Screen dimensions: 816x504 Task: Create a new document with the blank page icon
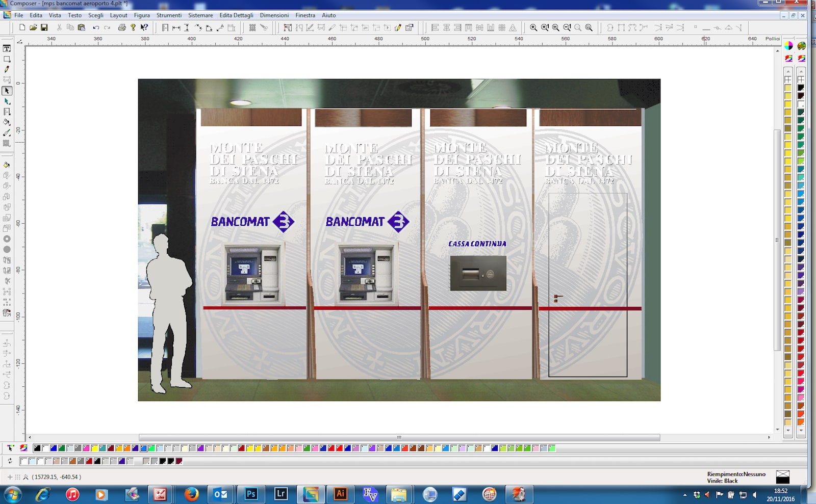(22, 28)
